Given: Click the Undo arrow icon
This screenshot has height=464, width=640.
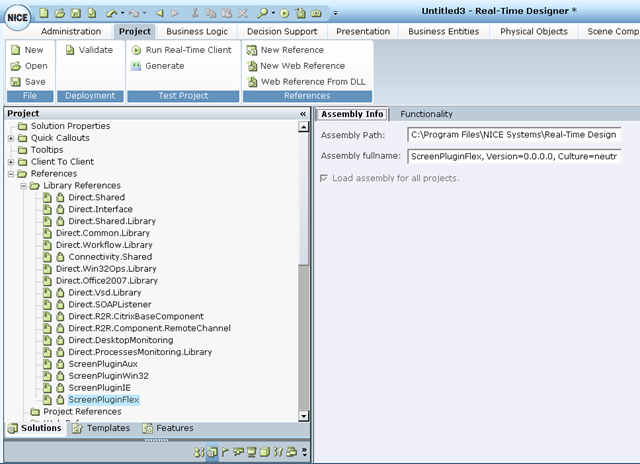Looking at the screenshot, I should (111, 13).
